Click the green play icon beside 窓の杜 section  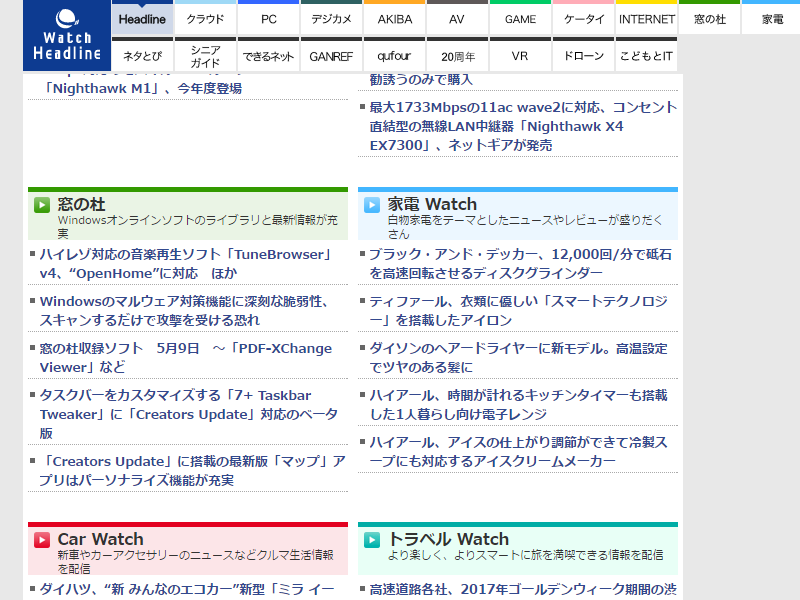(40, 204)
